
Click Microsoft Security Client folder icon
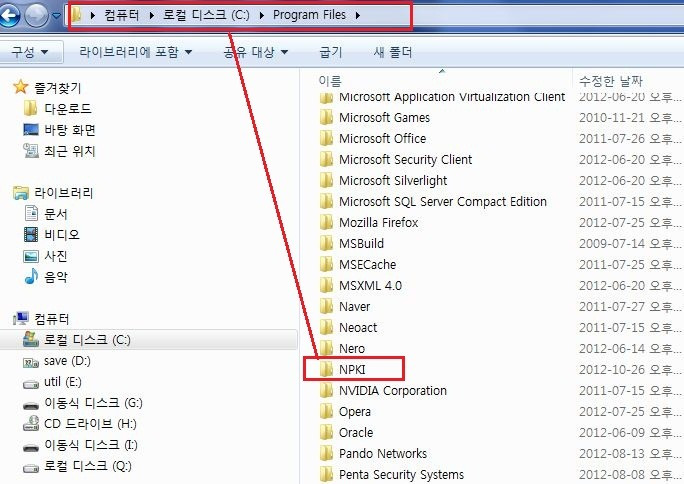pos(326,159)
